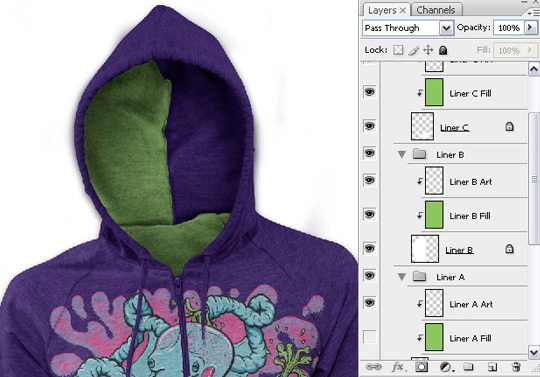Select the Liner B layer thumbnail
Image resolution: width=540 pixels, height=377 pixels.
tap(425, 249)
